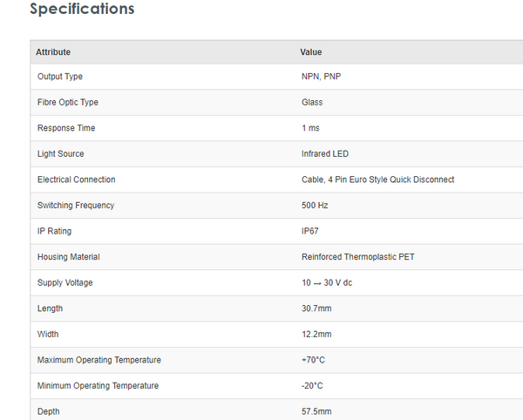Select the 30.7mm length value
Image resolution: width=523 pixels, height=420 pixels.
[316, 308]
